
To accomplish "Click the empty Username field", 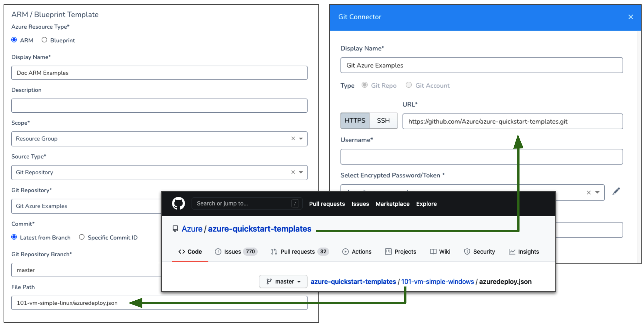I will click(x=482, y=157).
